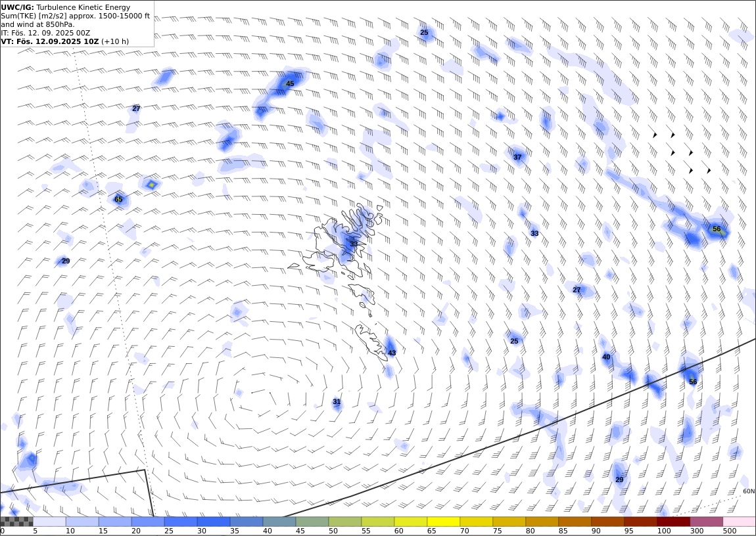Pick the grey-blue swatch between 40 and 45
This screenshot has width=756, height=536.
(279, 522)
